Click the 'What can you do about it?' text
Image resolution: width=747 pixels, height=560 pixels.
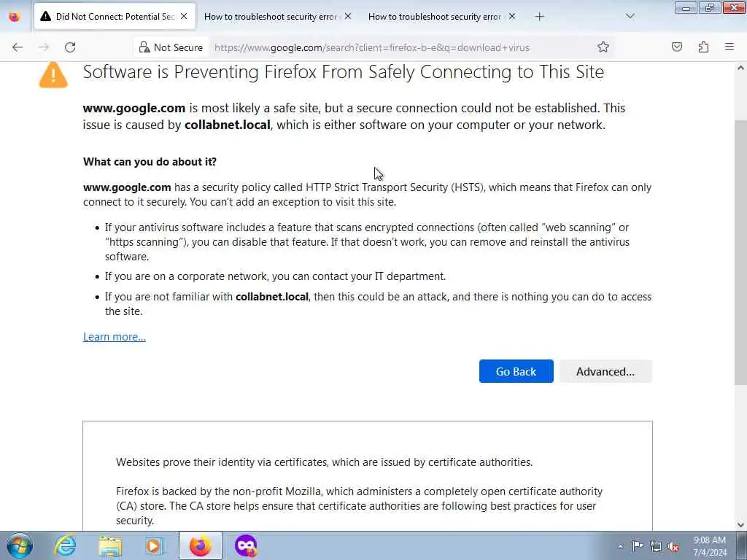[x=150, y=162]
